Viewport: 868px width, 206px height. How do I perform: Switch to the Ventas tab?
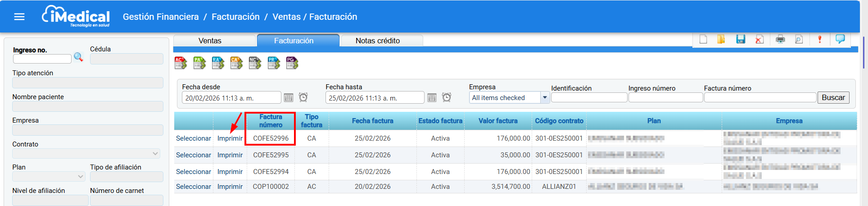(210, 41)
